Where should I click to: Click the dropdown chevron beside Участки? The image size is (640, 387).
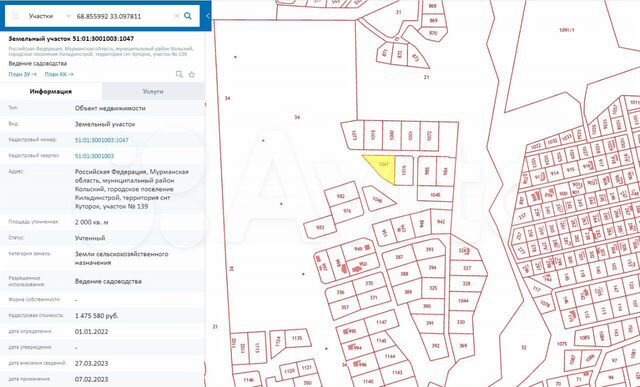pos(68,16)
